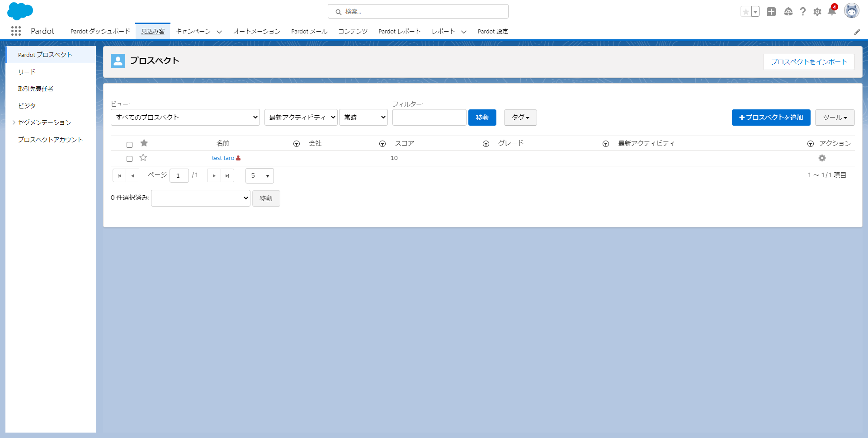Switch to the コンテンツ tab

[353, 31]
